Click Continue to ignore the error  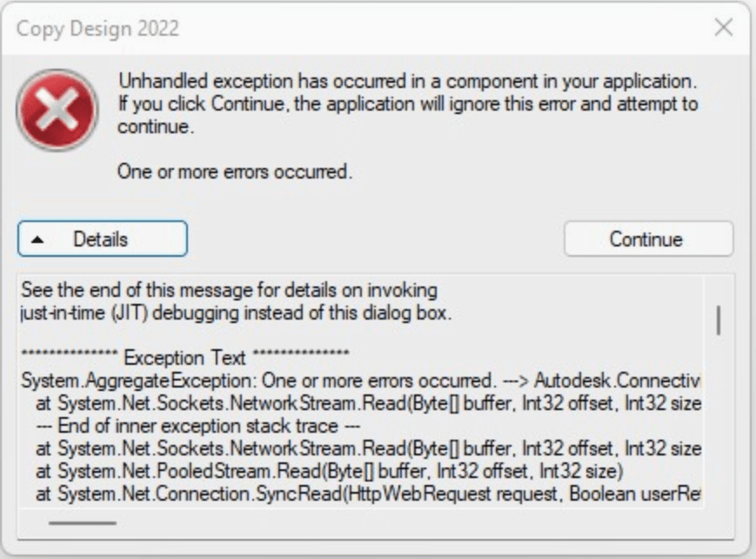click(x=649, y=239)
